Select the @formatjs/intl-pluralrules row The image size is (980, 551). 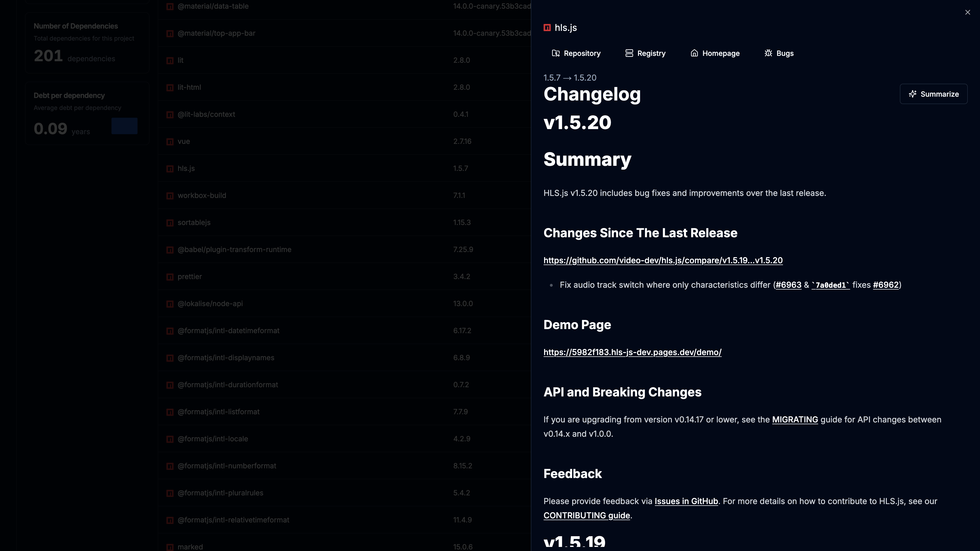(x=344, y=493)
